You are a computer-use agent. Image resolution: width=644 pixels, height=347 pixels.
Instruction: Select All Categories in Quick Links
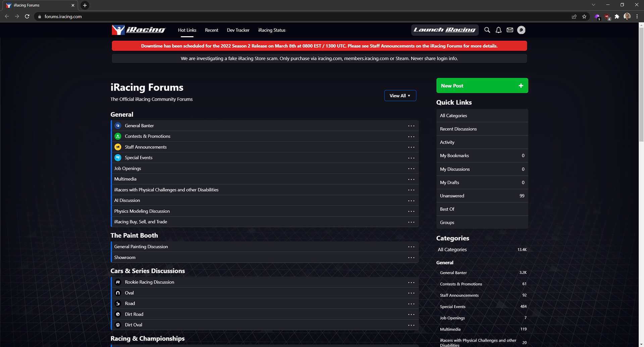[x=482, y=116]
